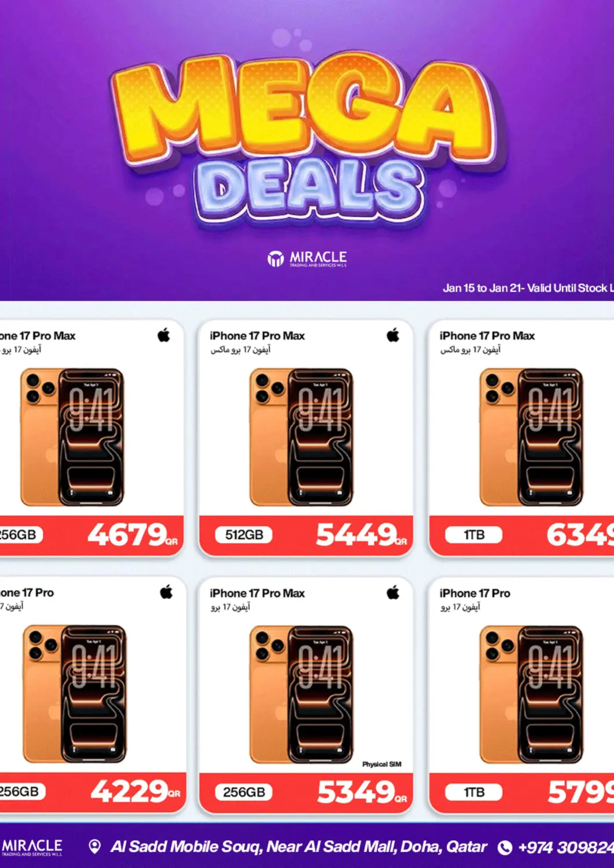The image size is (614, 868).
Task: Click the 5449 QR price
Action: click(361, 535)
